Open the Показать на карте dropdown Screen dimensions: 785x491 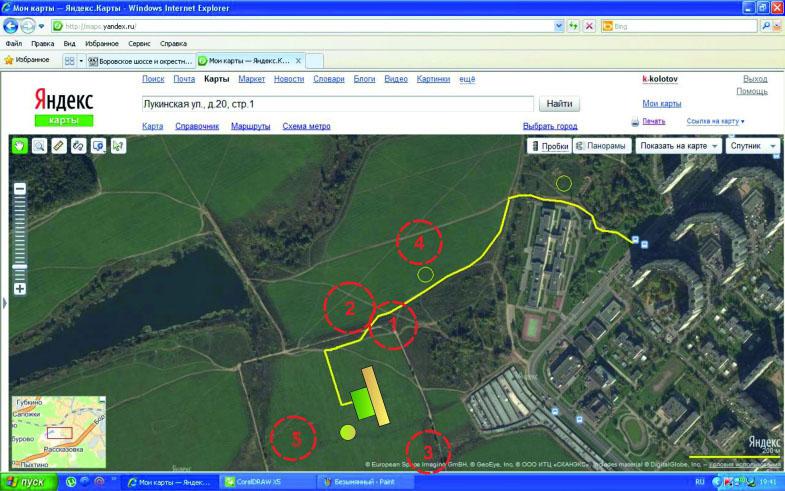click(680, 146)
